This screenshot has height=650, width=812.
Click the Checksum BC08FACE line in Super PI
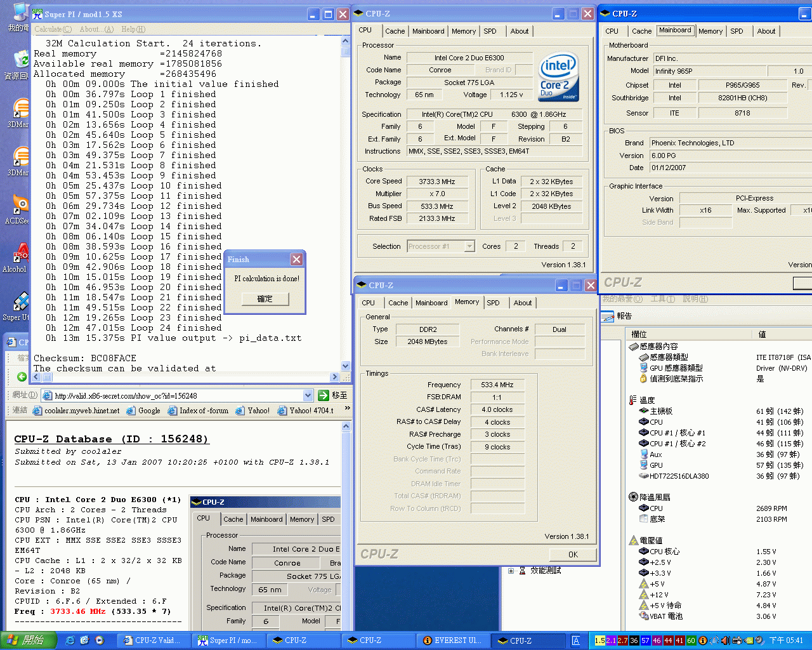(x=85, y=358)
